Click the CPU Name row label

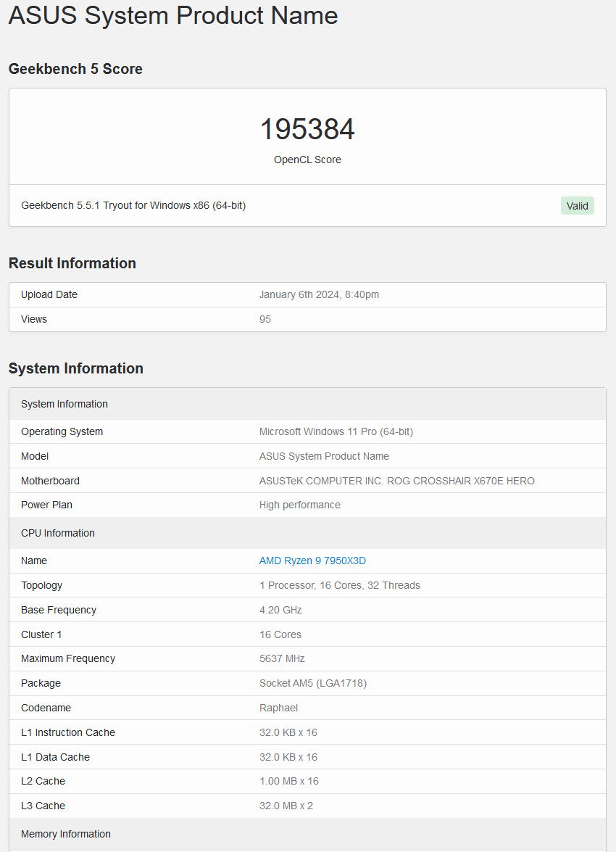pyautogui.click(x=33, y=561)
